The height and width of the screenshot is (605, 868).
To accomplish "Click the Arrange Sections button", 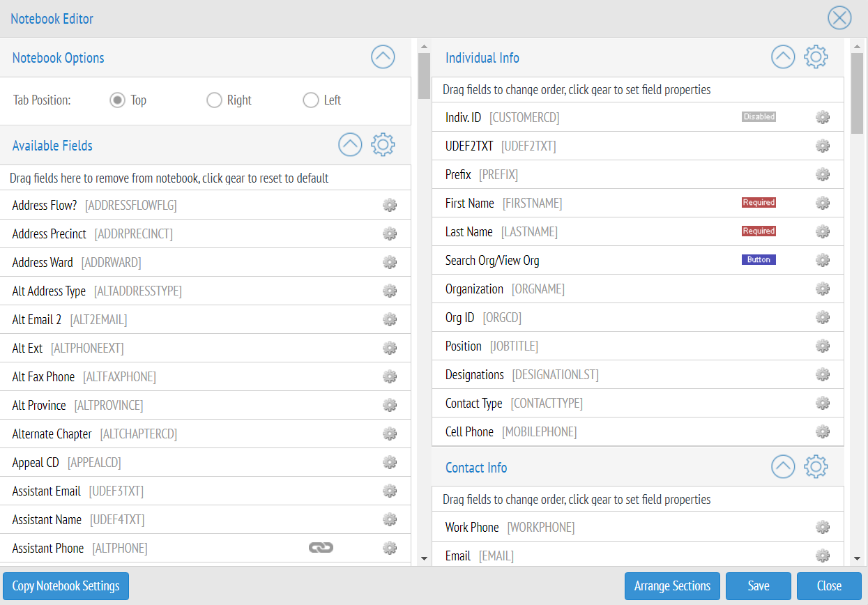I will point(672,586).
